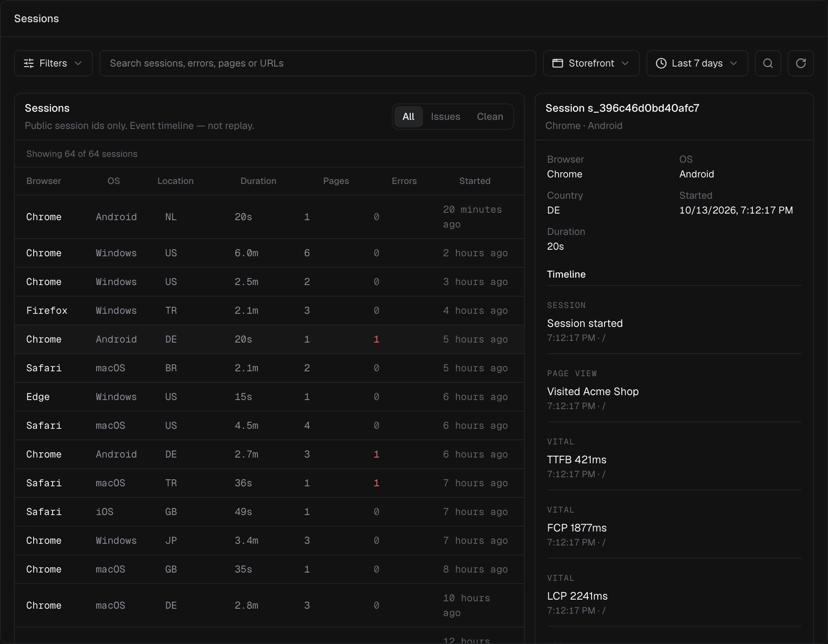This screenshot has width=828, height=644.
Task: Select the All sessions tab
Action: pyautogui.click(x=408, y=117)
